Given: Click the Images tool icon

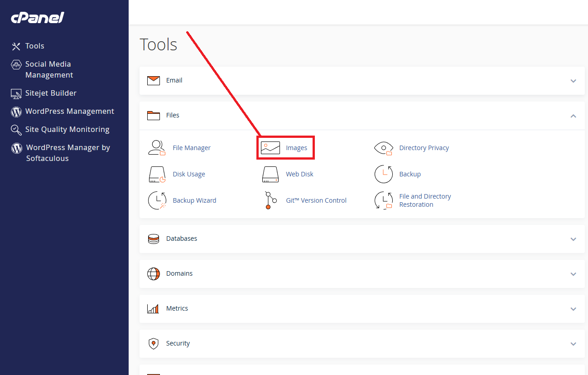Looking at the screenshot, I should click(270, 148).
